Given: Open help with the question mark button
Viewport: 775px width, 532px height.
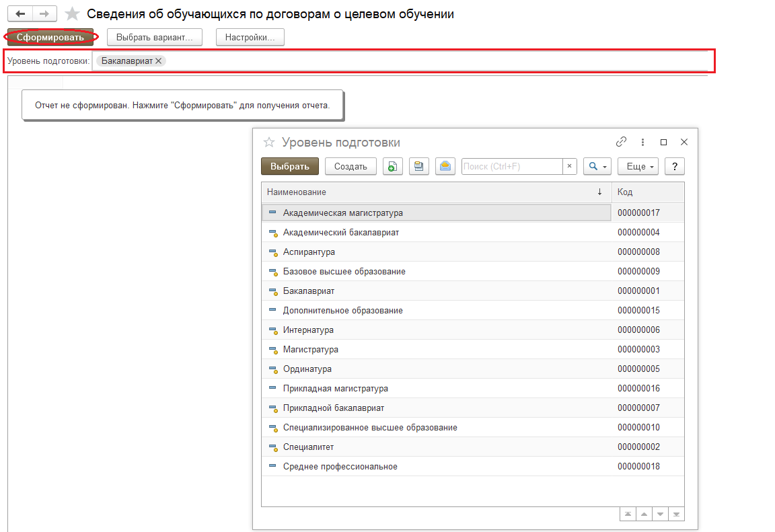Looking at the screenshot, I should [x=674, y=166].
